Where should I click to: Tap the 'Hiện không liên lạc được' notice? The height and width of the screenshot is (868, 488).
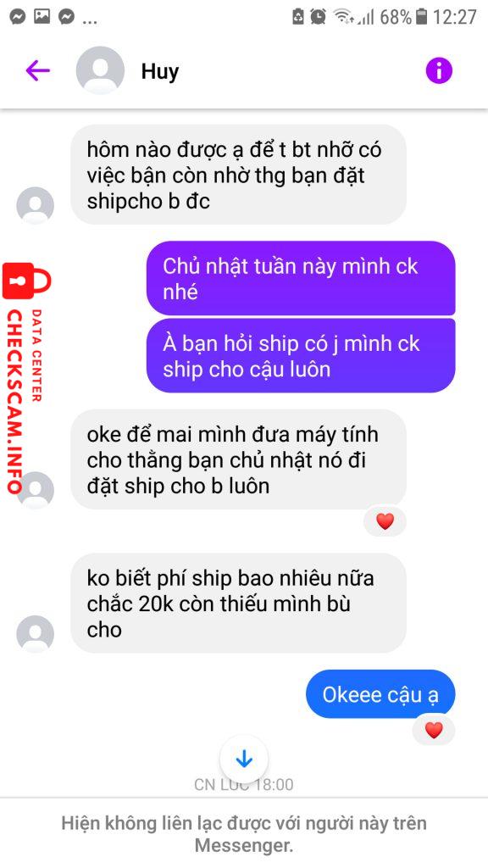(244, 834)
